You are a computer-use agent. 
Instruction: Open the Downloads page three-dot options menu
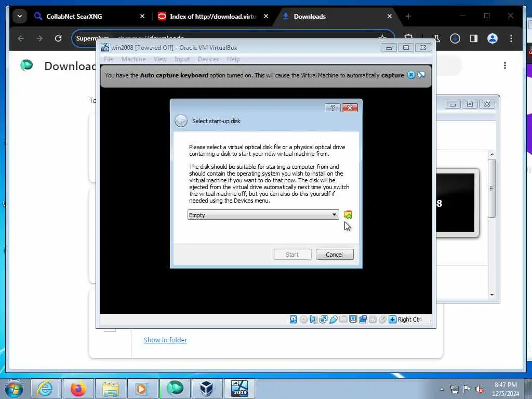[x=505, y=65]
